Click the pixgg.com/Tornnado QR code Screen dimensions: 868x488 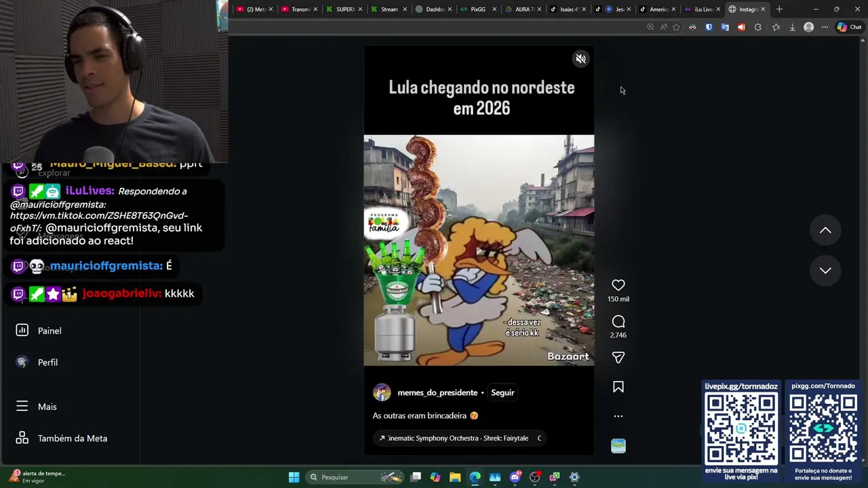tap(823, 429)
